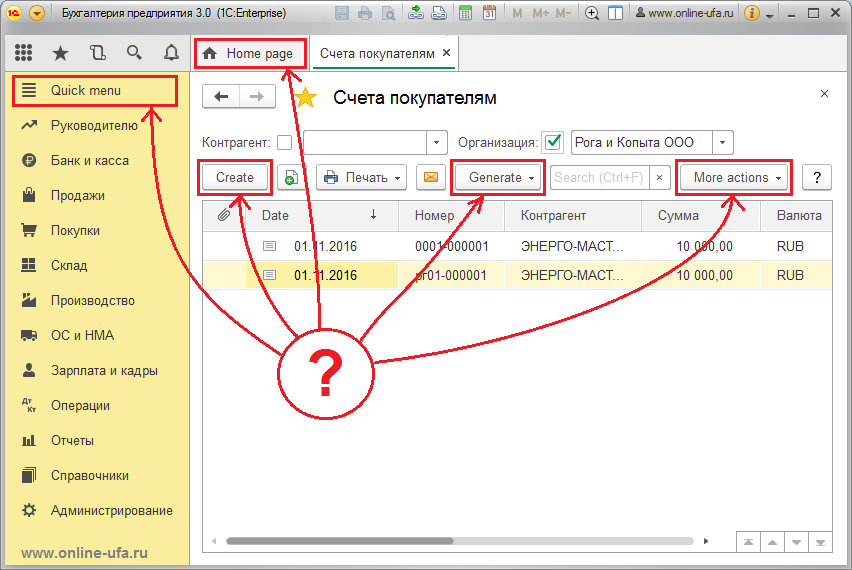The height and width of the screenshot is (570, 852).
Task: Expand the More actions dropdown
Action: 734,178
